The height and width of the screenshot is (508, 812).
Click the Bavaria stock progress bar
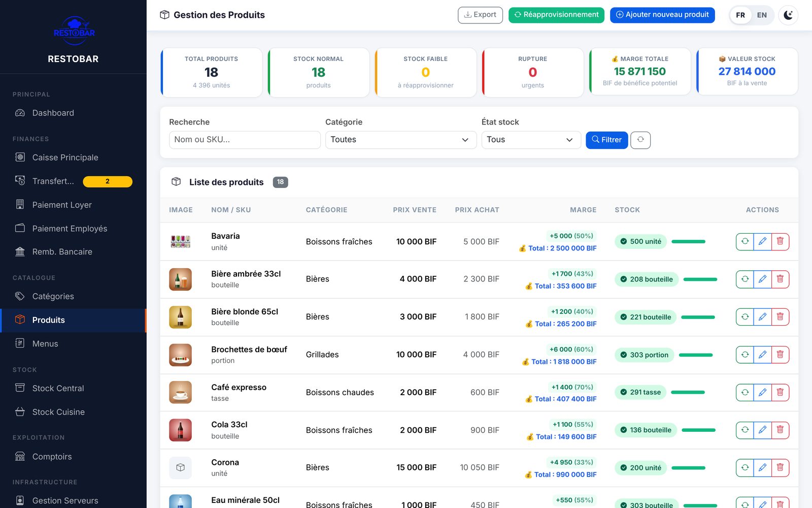[x=688, y=242]
